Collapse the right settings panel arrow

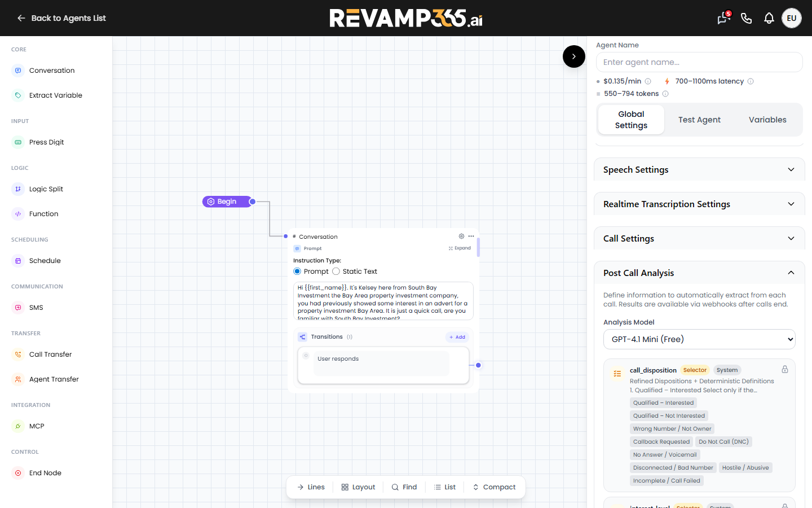(x=574, y=56)
